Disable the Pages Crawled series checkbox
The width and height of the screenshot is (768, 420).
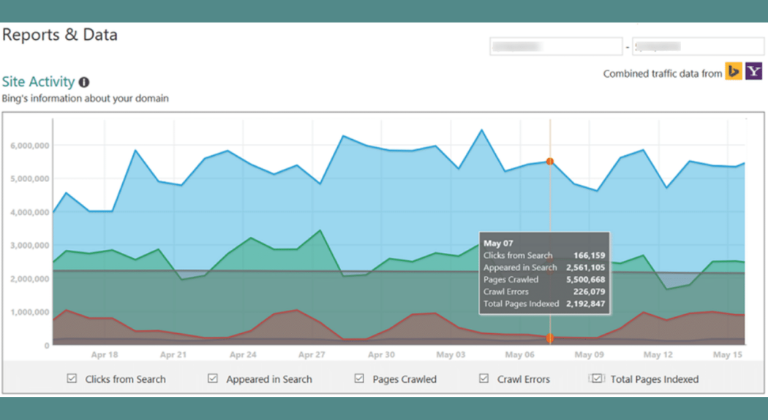359,379
